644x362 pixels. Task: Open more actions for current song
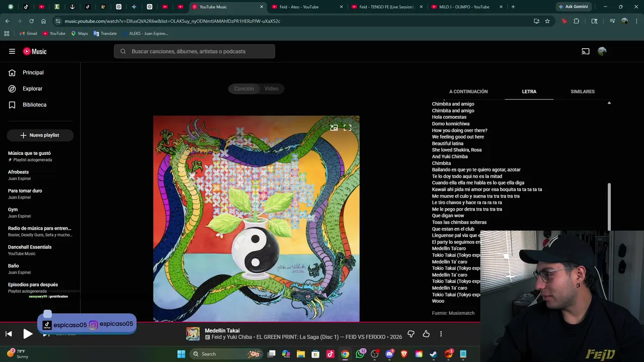pyautogui.click(x=441, y=334)
